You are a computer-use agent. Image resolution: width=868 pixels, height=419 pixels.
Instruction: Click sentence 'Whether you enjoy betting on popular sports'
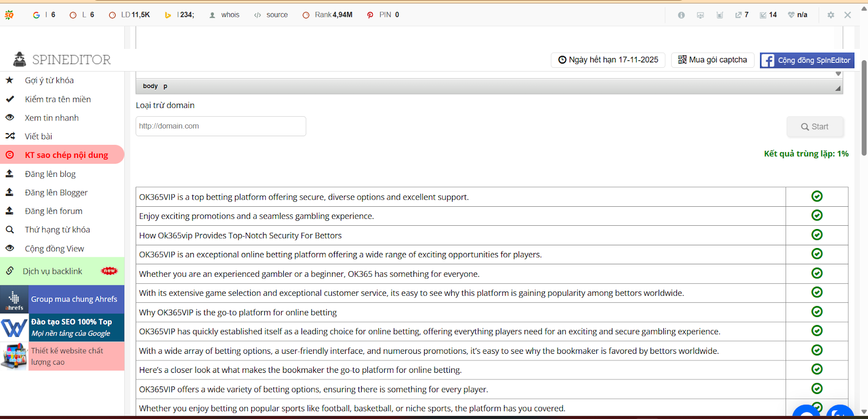tap(352, 409)
